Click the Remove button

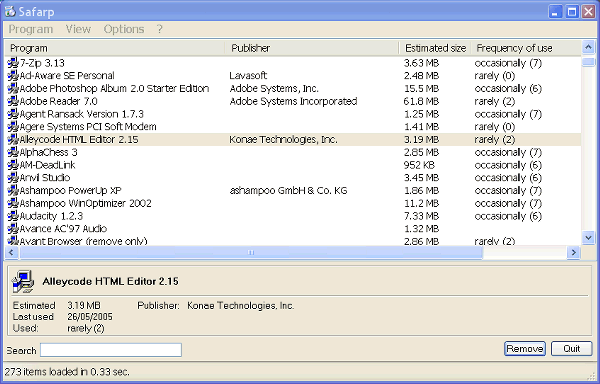525,348
